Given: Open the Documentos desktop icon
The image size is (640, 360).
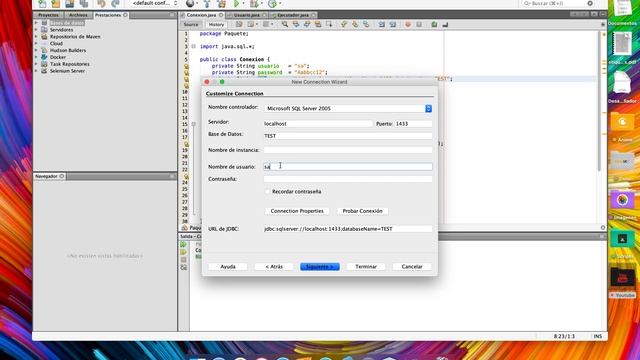Looking at the screenshot, I should pos(622,12).
